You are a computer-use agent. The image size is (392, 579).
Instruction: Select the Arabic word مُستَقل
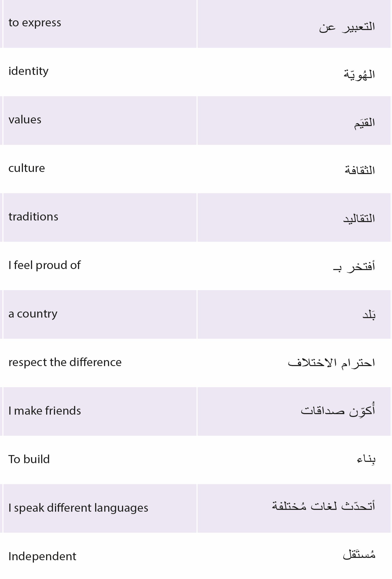[359, 554]
